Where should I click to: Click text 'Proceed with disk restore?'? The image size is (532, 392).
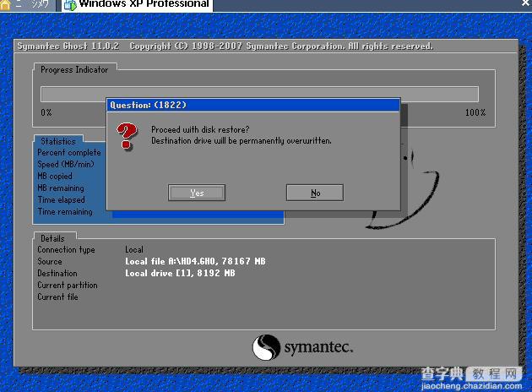coord(200,129)
